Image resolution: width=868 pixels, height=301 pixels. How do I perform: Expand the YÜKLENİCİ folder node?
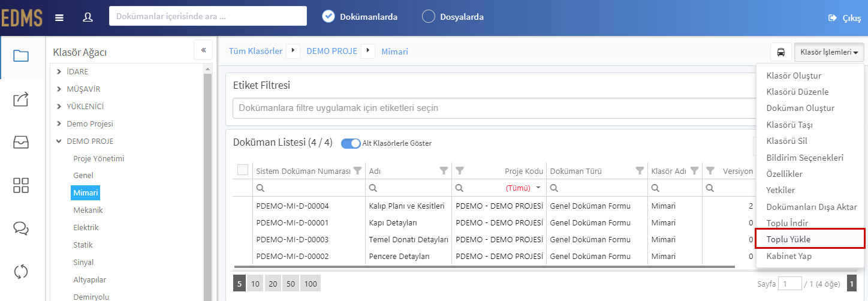click(x=59, y=107)
